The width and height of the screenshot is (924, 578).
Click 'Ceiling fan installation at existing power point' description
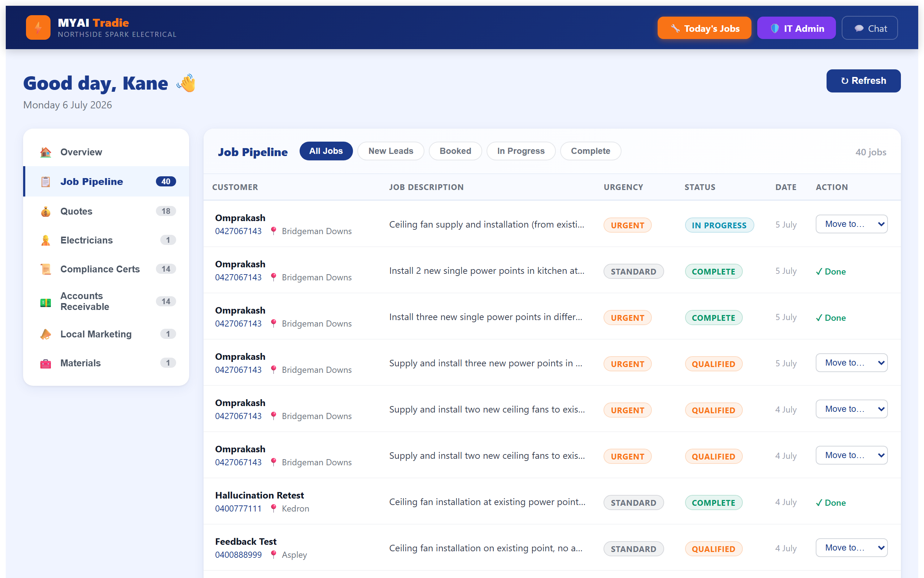487,502
